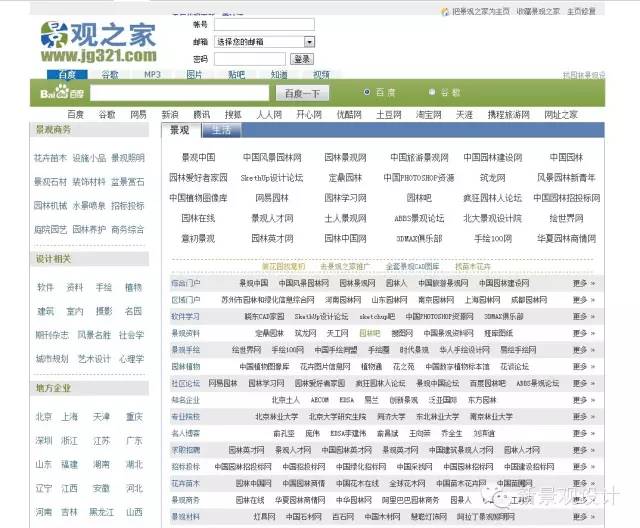Image resolution: width=640 pixels, height=528 pixels.
Task: Select the 百度 radio button in the search bar
Action: point(367,92)
